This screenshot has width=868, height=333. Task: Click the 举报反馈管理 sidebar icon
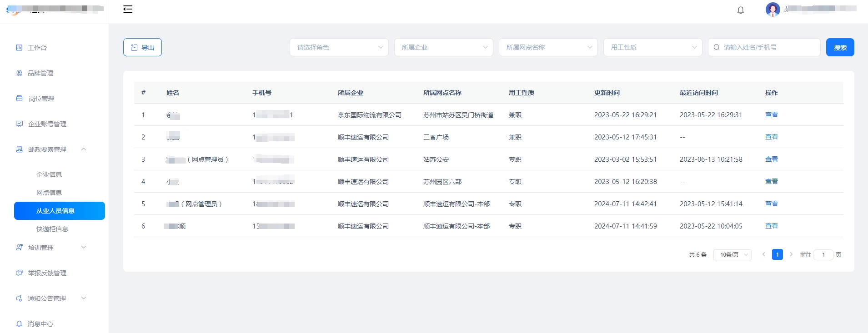(19, 273)
